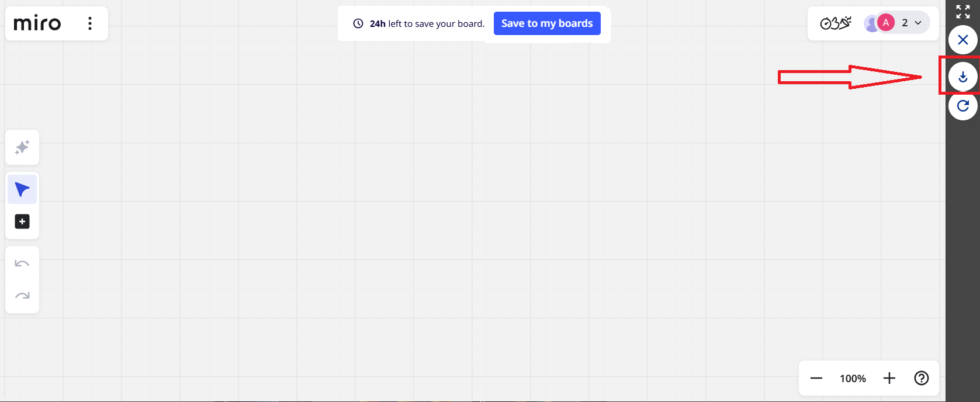This screenshot has height=402, width=980.
Task: Click the 100% zoom level indicator
Action: click(x=852, y=378)
